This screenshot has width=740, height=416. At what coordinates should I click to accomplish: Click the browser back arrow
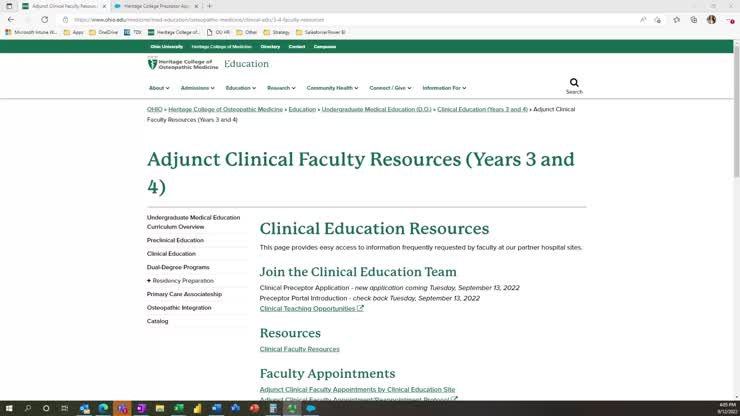coord(11,20)
